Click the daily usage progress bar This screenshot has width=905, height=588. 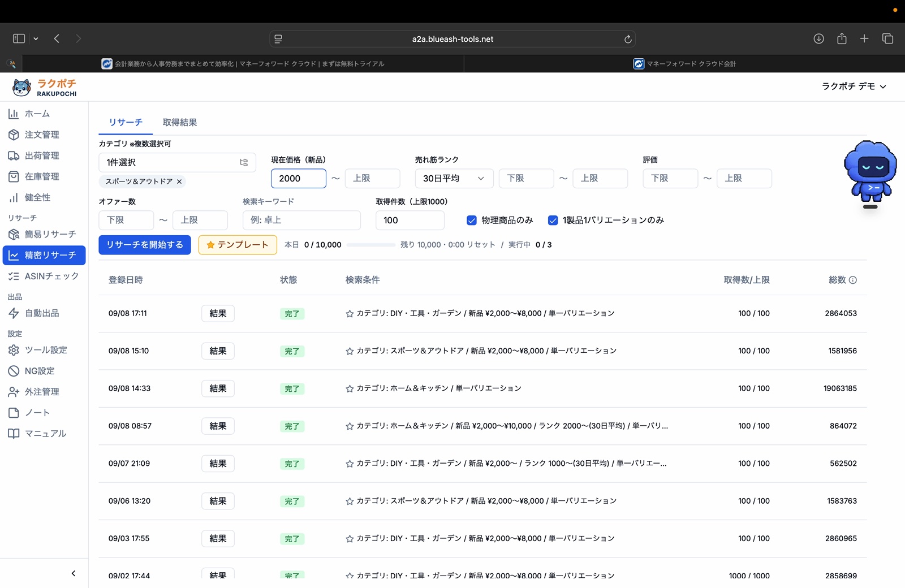[370, 245]
